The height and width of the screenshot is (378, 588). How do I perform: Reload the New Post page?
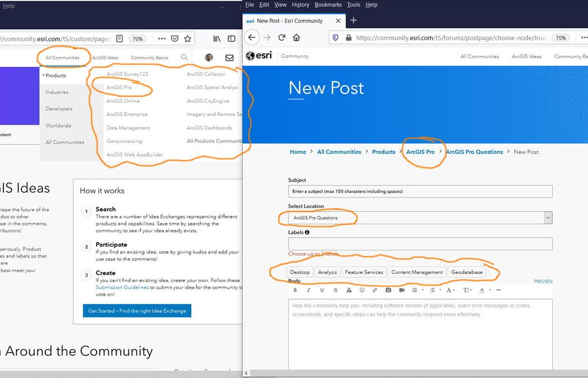point(281,38)
